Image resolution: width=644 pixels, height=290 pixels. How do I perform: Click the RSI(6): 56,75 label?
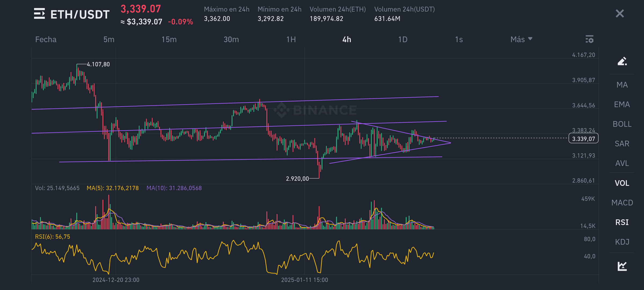(x=52, y=237)
